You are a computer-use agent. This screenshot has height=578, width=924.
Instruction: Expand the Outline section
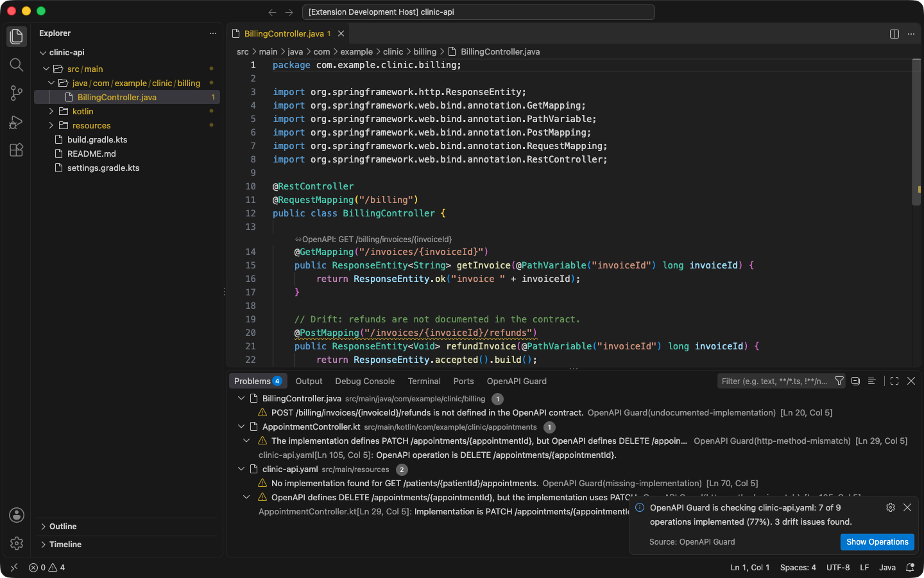[x=127, y=527]
